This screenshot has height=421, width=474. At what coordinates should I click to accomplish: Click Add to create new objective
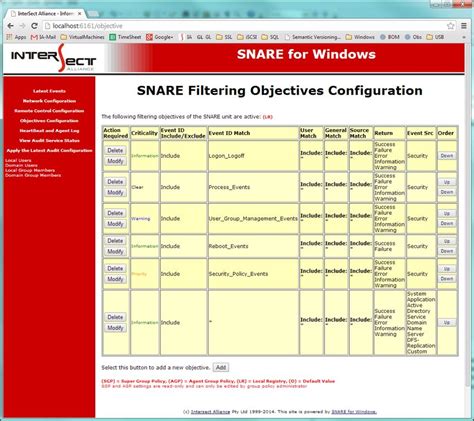coord(221,367)
